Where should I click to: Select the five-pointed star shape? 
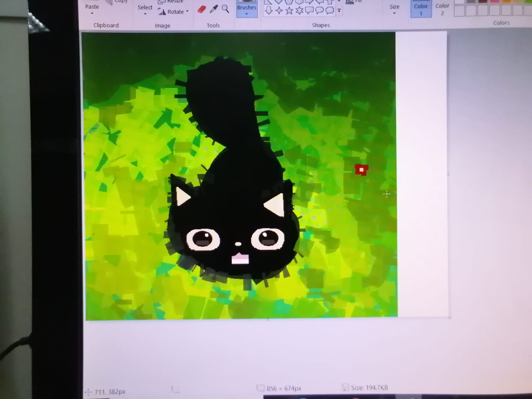[x=289, y=10]
